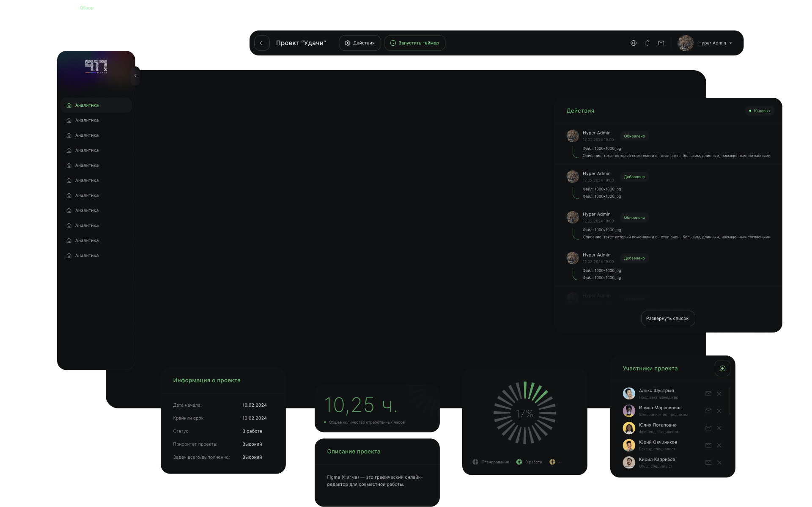Click the Запустить таймер button
This screenshot has width=812, height=507.
point(414,43)
